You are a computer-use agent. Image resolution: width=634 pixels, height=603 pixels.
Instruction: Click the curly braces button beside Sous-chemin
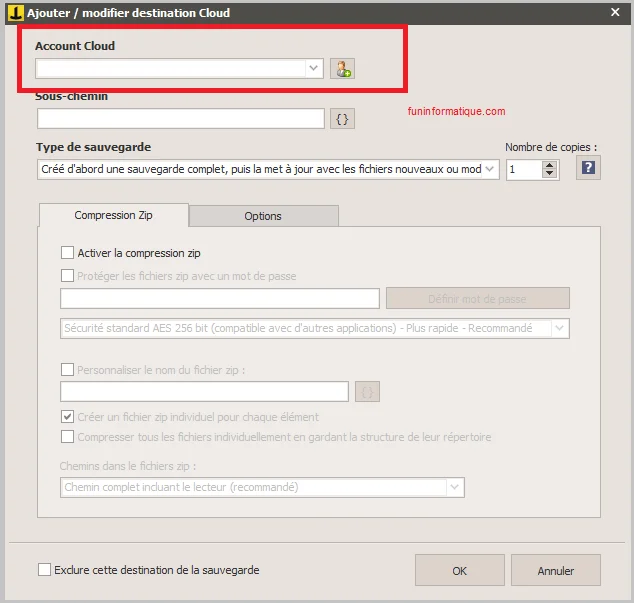click(342, 119)
